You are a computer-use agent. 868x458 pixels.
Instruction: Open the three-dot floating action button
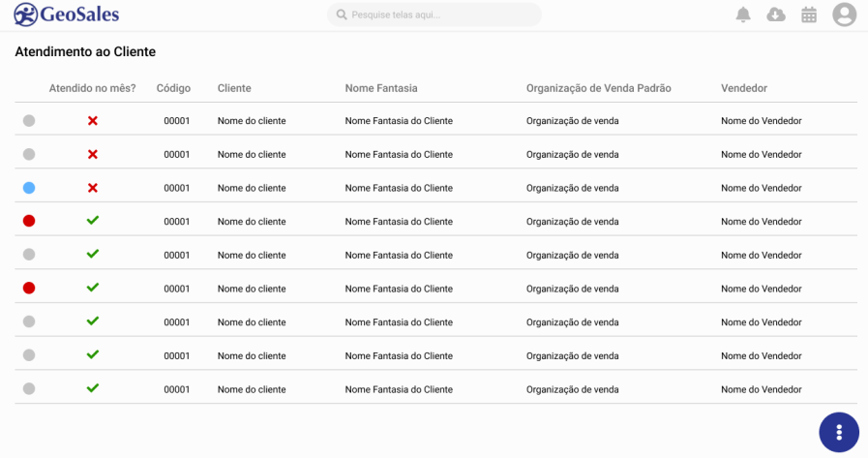[839, 432]
